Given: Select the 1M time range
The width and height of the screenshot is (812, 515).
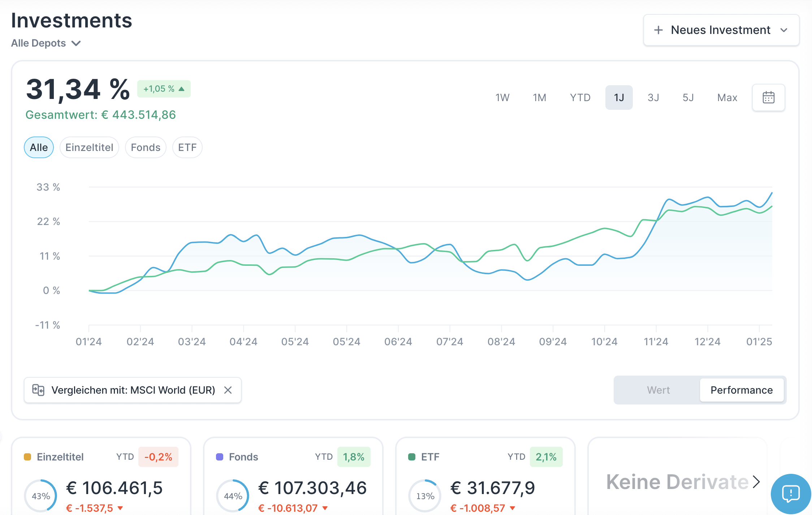Looking at the screenshot, I should click(539, 98).
